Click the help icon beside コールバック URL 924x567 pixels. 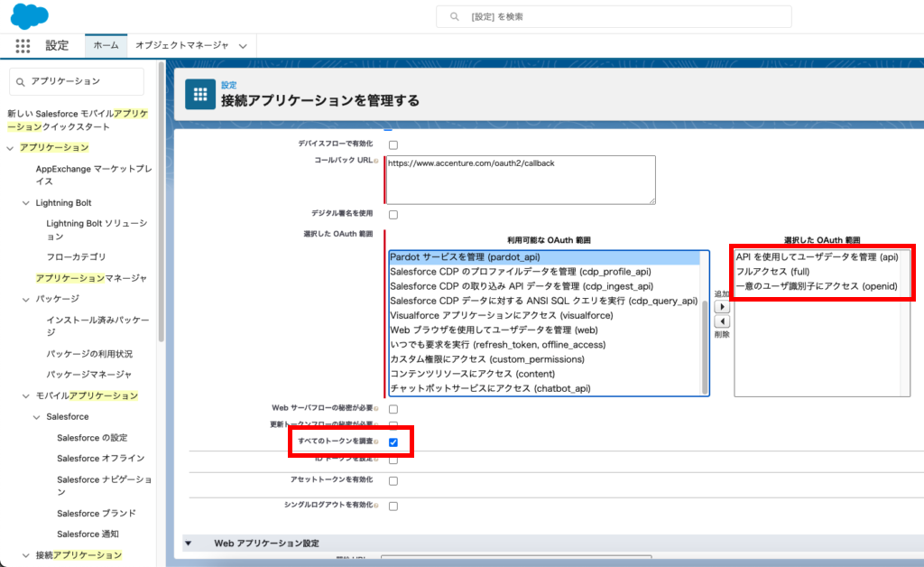click(x=376, y=161)
